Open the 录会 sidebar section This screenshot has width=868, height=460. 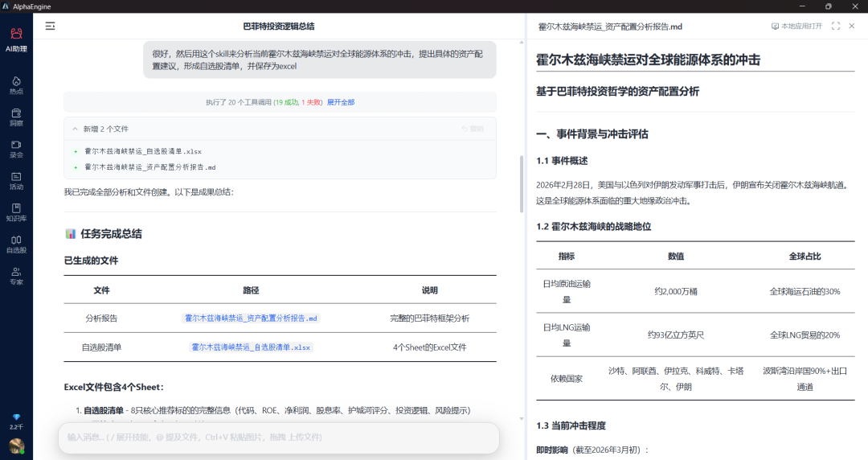(16, 149)
